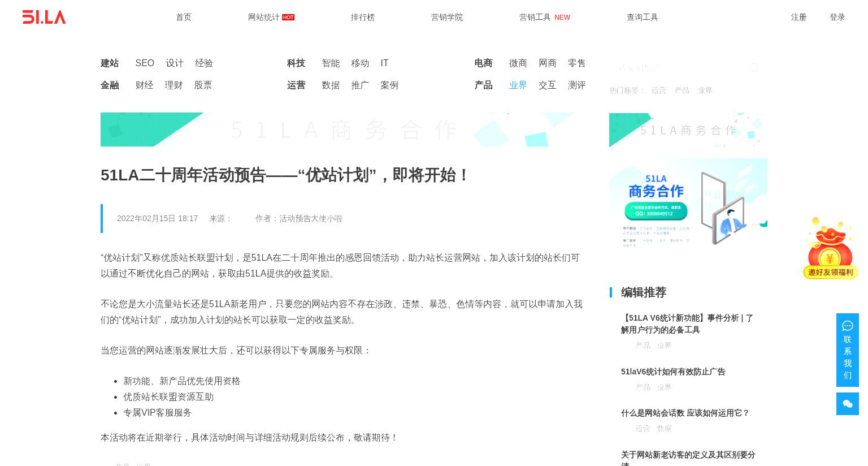The height and width of the screenshot is (466, 868).
Task: Open the 股票 category
Action: (x=203, y=85)
